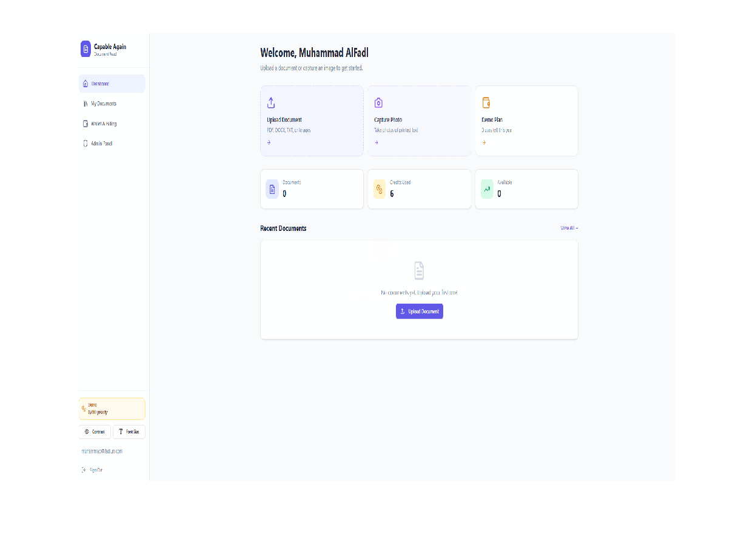
Task: Click the upload icon on Upload Document card
Action: [271, 102]
